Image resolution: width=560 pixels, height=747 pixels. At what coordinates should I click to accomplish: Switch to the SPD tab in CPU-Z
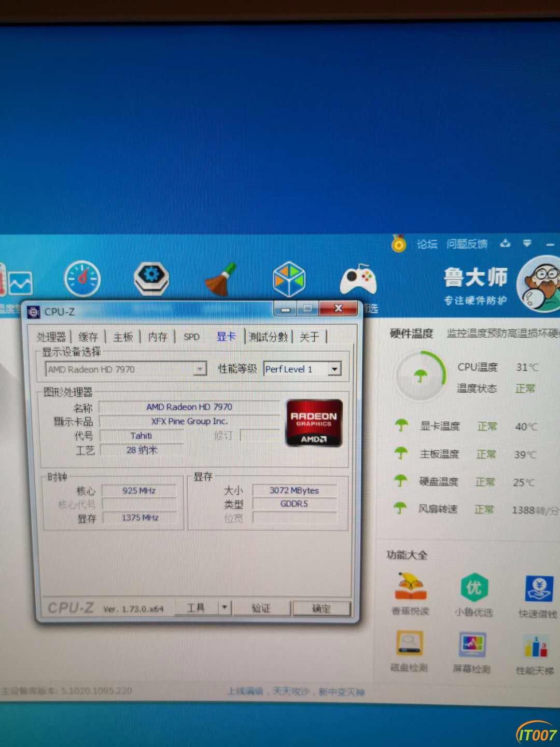click(x=191, y=337)
